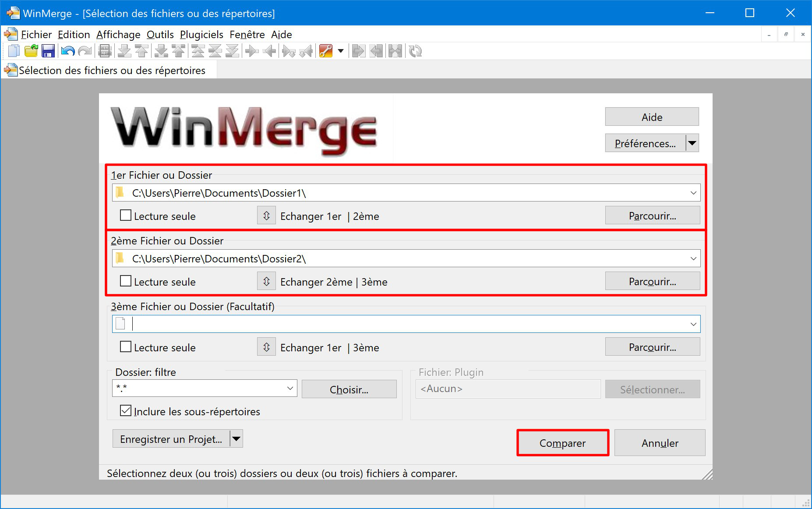Expand the 1er Fichier ou Dossier path dropdown
Screen dimensions: 812x509
coord(693,193)
